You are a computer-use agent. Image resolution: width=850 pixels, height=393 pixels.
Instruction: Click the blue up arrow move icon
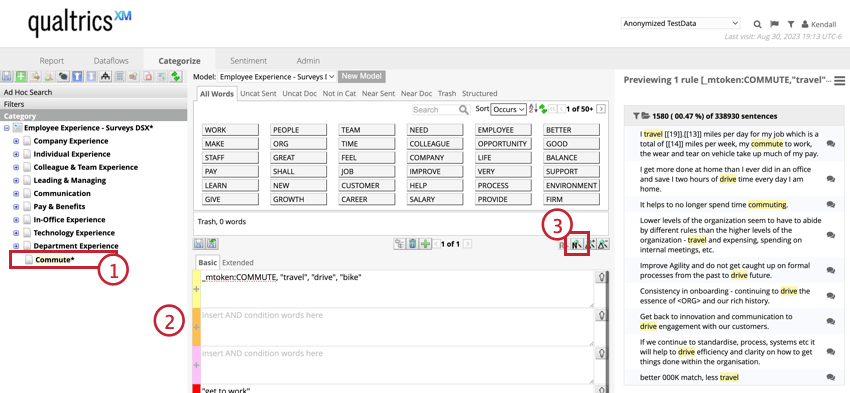click(78, 76)
